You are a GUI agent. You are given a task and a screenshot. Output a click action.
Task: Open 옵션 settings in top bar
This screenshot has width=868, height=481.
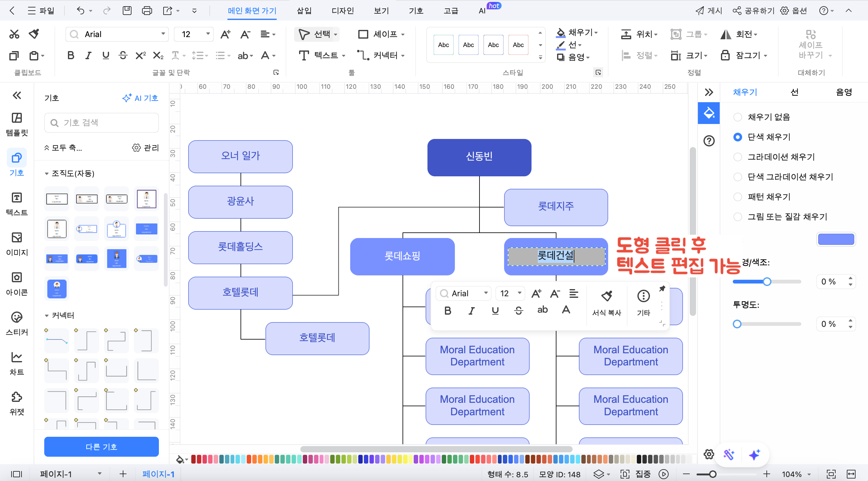(794, 11)
